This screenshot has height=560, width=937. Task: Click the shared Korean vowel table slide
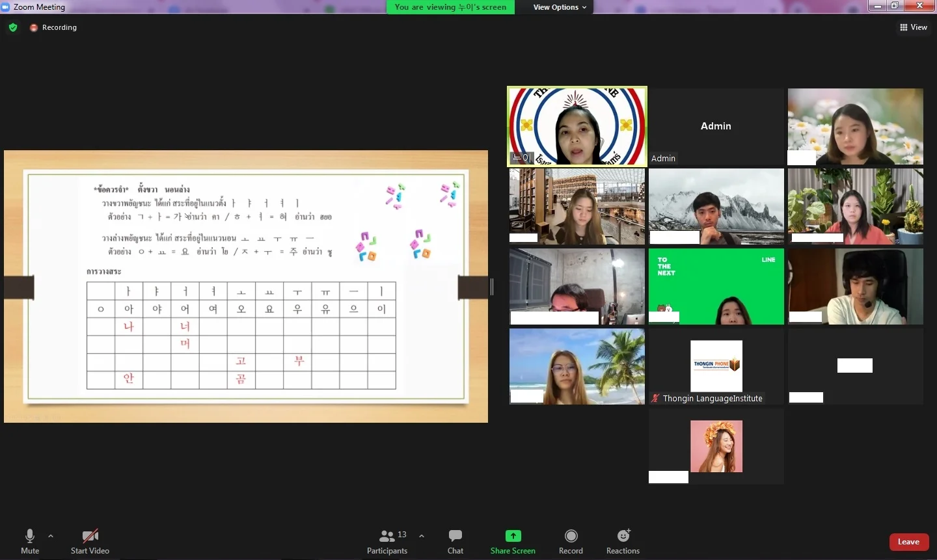pos(246,286)
